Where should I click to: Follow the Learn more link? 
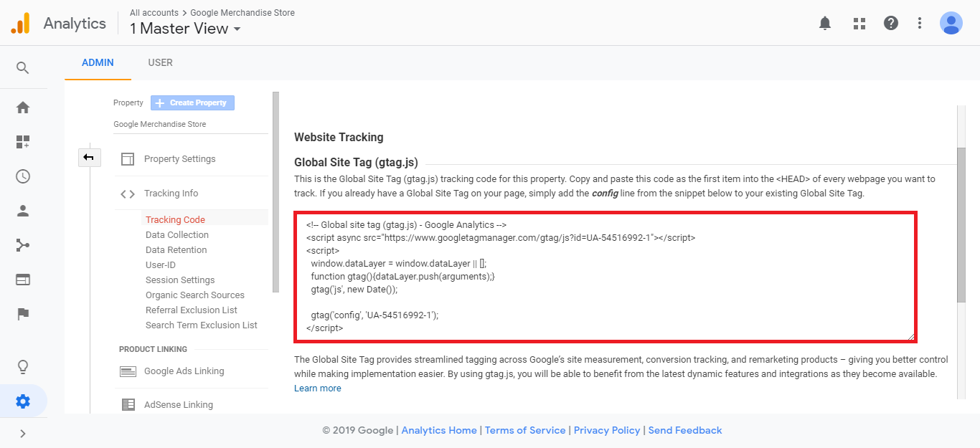(318, 389)
